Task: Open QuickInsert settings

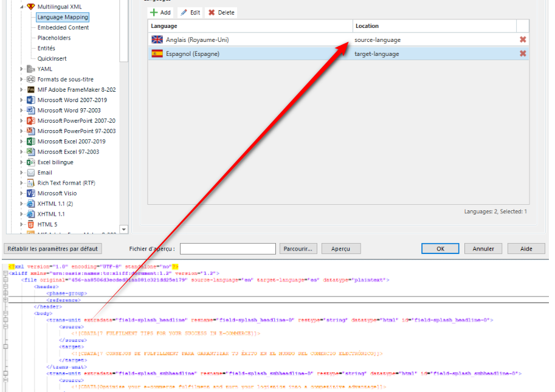Action: (x=52, y=58)
